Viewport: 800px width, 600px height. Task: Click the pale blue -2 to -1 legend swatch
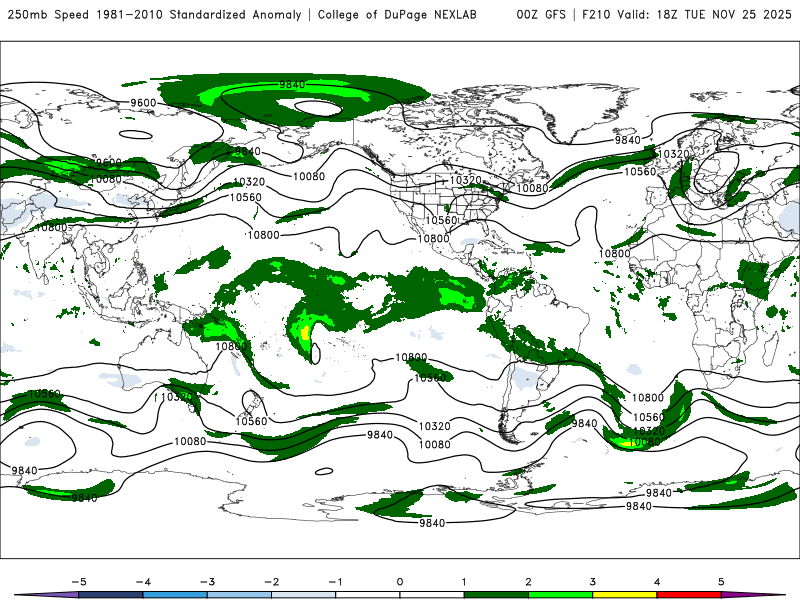304,595
